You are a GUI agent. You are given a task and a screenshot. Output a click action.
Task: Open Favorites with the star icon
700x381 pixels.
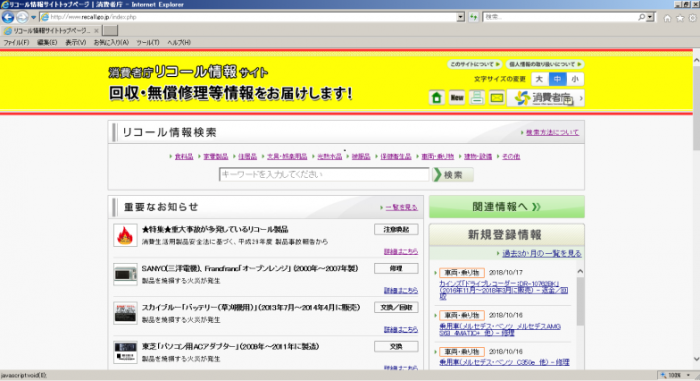[680, 18]
